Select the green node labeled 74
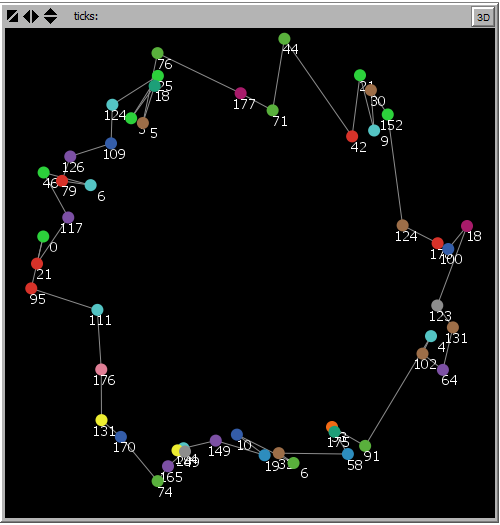This screenshot has height=525, width=500. (x=157, y=481)
